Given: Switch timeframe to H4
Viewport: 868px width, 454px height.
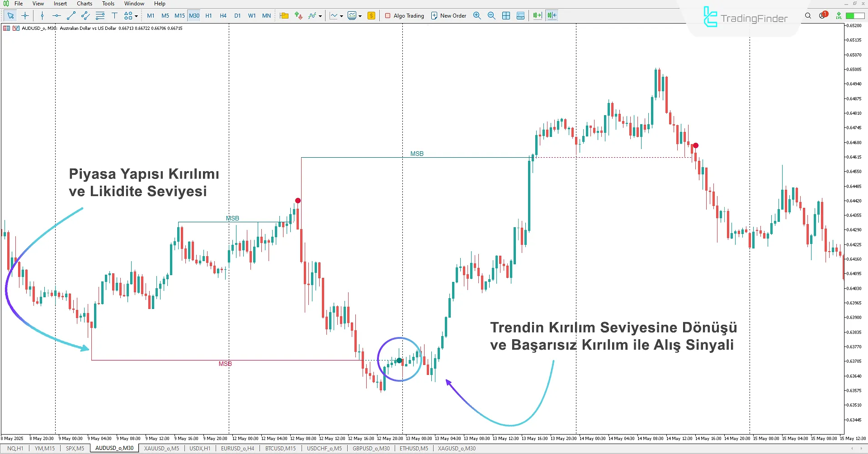Looking at the screenshot, I should [223, 15].
